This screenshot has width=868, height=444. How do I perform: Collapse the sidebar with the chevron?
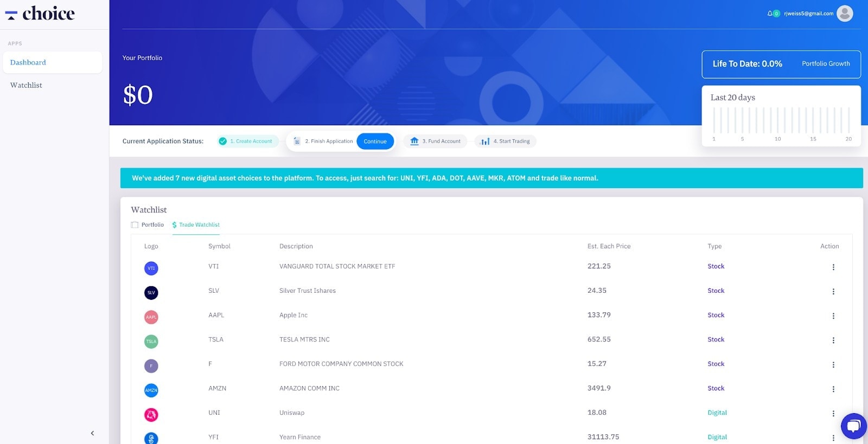[92, 433]
